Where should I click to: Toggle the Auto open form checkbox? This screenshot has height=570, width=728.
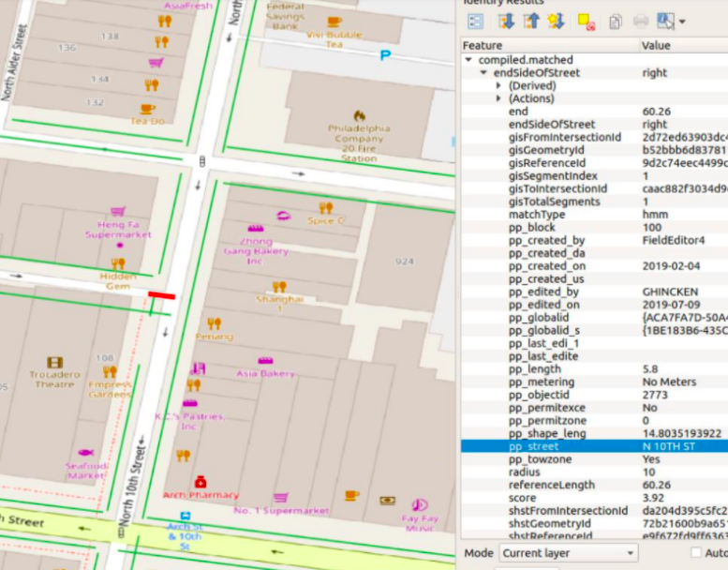[x=695, y=553]
